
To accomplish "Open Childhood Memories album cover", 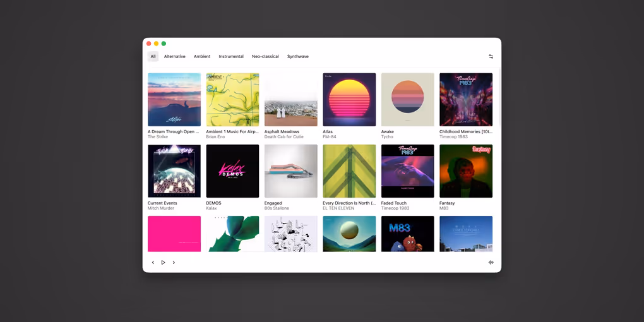I will coord(466,99).
